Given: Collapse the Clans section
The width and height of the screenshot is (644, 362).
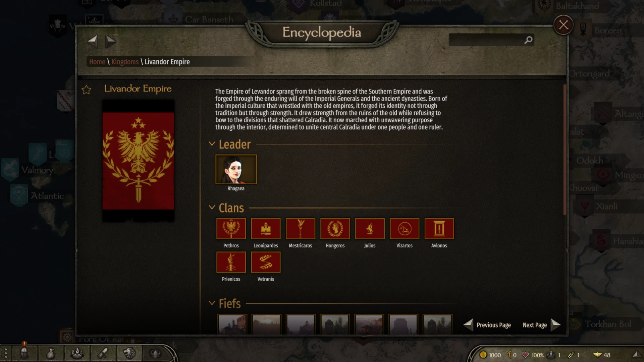Looking at the screenshot, I should point(212,207).
